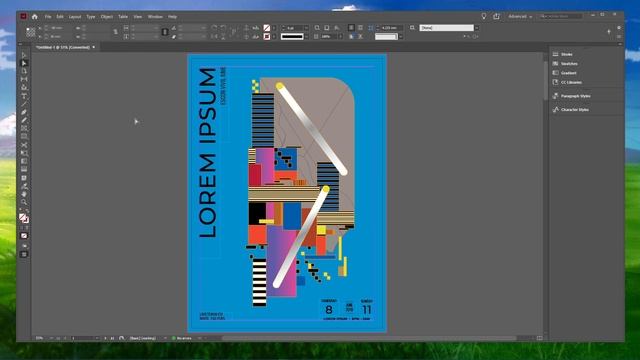The height and width of the screenshot is (360, 640).
Task: Click the fill color swatch in control panel
Action: [x=267, y=28]
